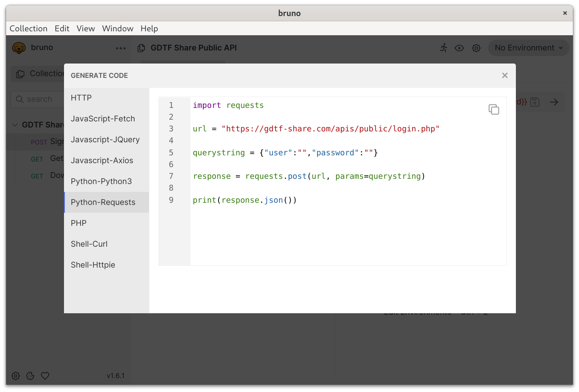Send request with arrow icon
The width and height of the screenshot is (579, 392).
(554, 102)
